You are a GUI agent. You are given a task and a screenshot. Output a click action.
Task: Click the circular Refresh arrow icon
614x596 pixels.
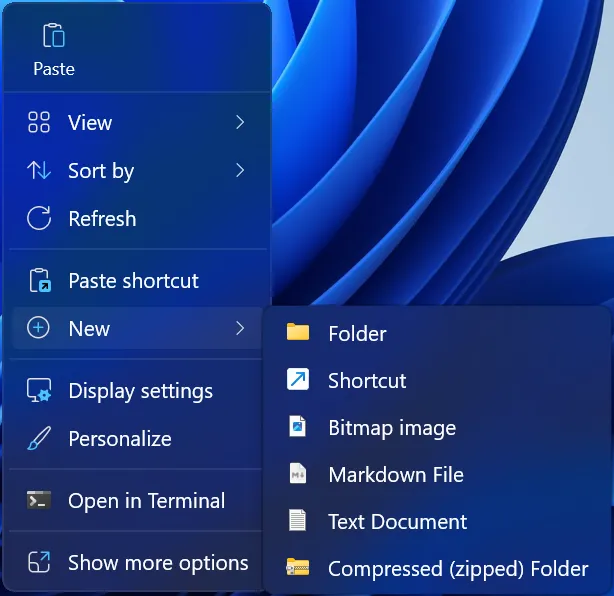pyautogui.click(x=39, y=219)
